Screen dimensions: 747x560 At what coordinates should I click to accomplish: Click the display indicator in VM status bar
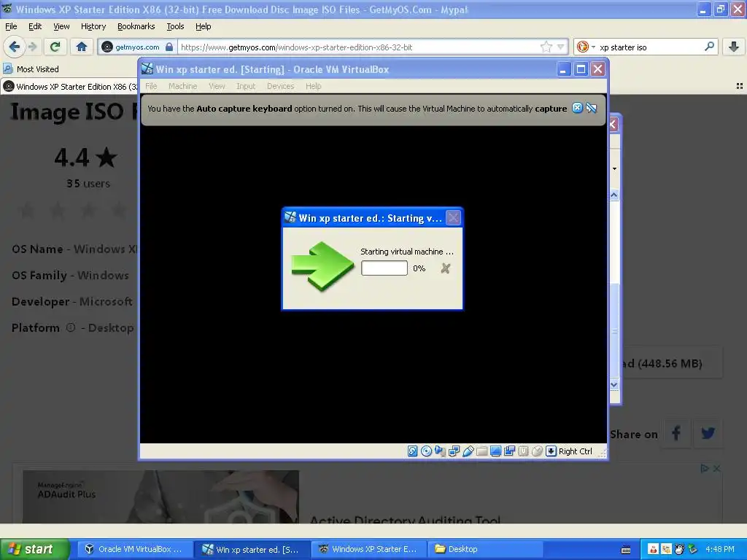coord(495,451)
